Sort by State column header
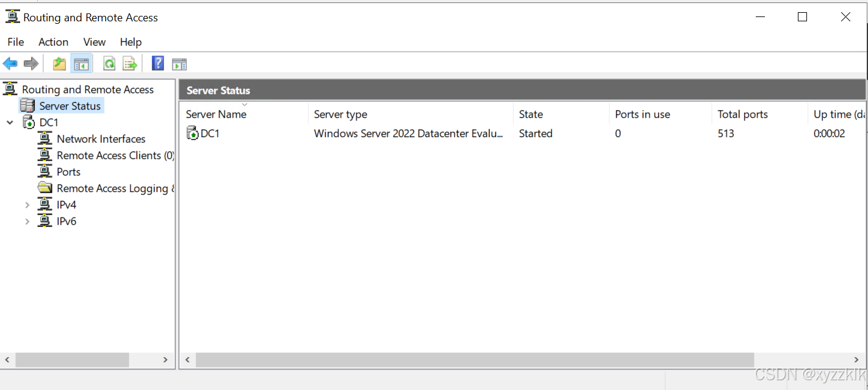 click(561, 114)
